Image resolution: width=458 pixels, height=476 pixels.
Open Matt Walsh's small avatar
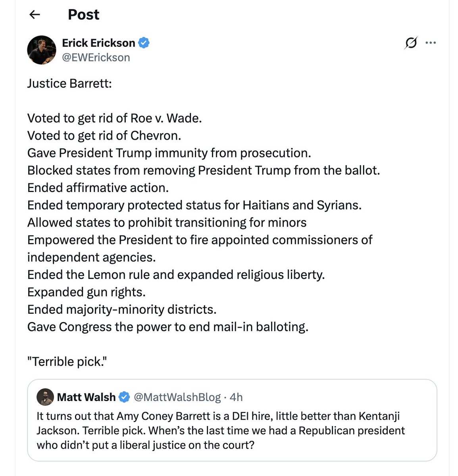click(x=45, y=397)
